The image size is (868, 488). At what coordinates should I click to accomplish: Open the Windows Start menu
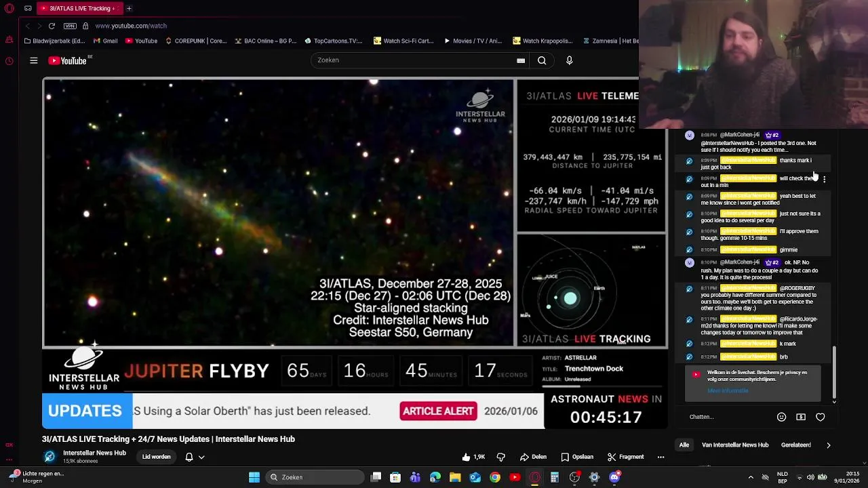click(x=254, y=477)
